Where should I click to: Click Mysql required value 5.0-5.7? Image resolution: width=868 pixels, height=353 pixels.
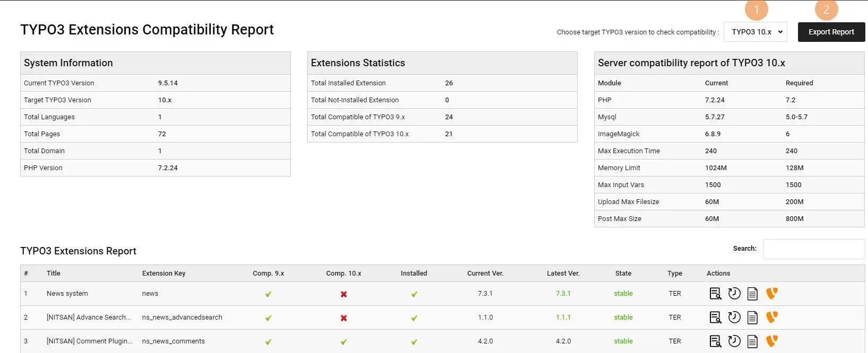[796, 117]
